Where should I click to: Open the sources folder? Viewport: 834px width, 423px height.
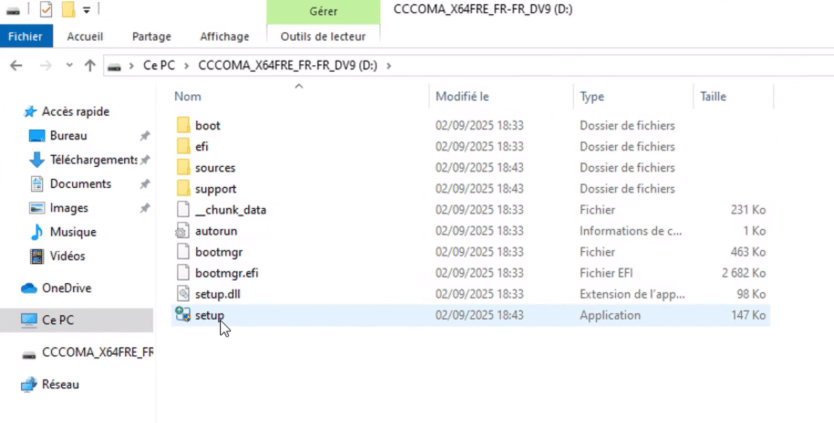pos(214,168)
